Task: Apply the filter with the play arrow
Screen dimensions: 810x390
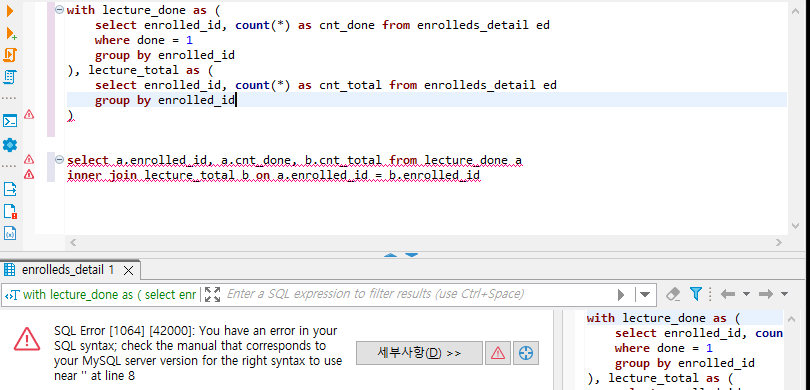Action: click(621, 294)
